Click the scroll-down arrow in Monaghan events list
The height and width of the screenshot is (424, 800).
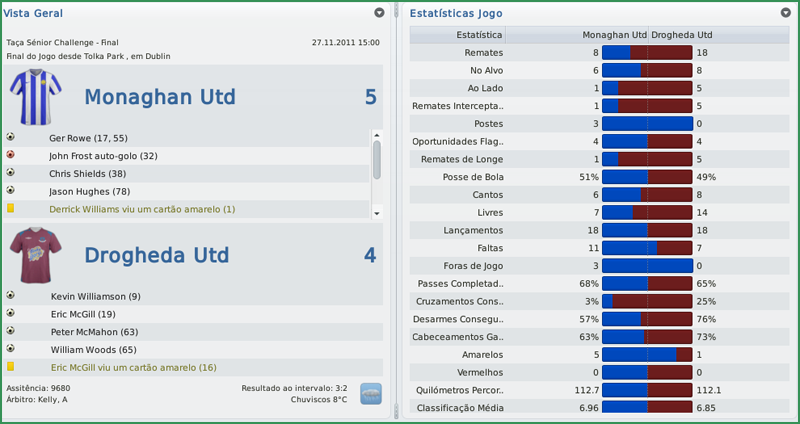click(377, 213)
